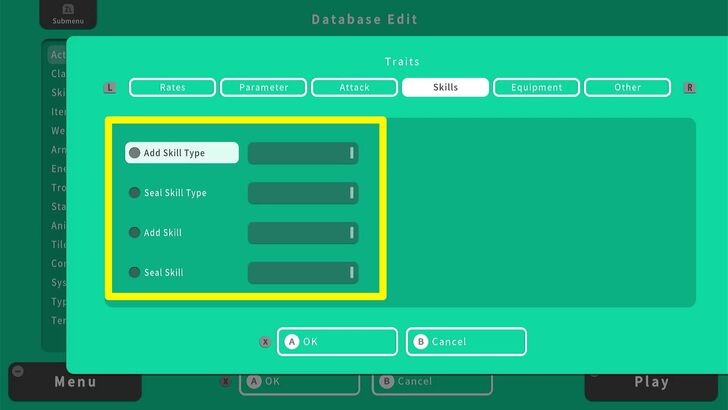Switch to the Attack tab
Screen dimensions: 728x410
[x=354, y=87]
